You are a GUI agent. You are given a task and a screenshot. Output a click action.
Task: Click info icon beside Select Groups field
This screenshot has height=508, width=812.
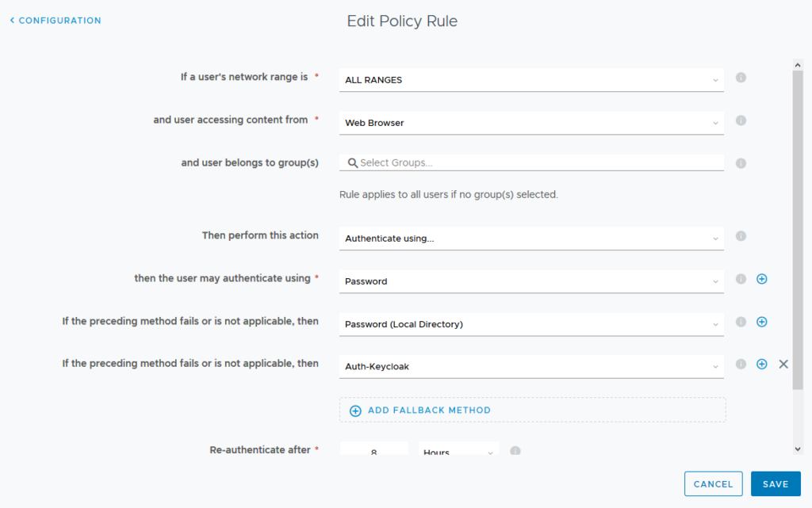[741, 163]
